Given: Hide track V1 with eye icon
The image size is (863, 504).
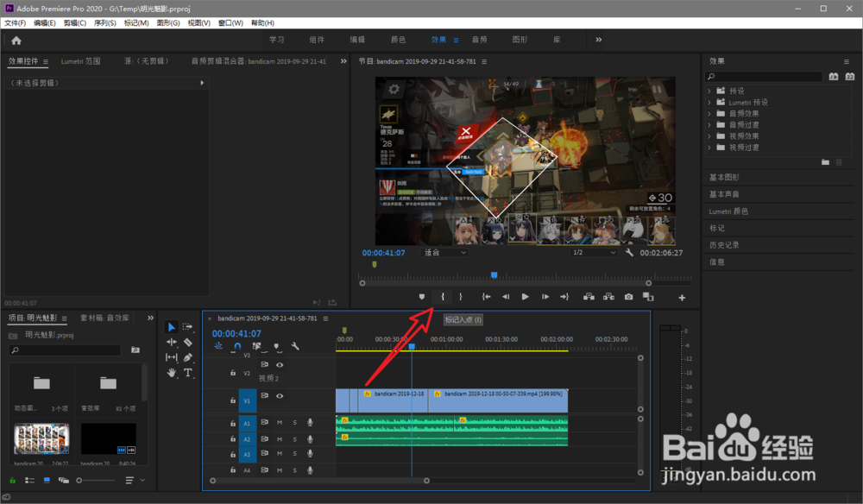Looking at the screenshot, I should (x=280, y=396).
